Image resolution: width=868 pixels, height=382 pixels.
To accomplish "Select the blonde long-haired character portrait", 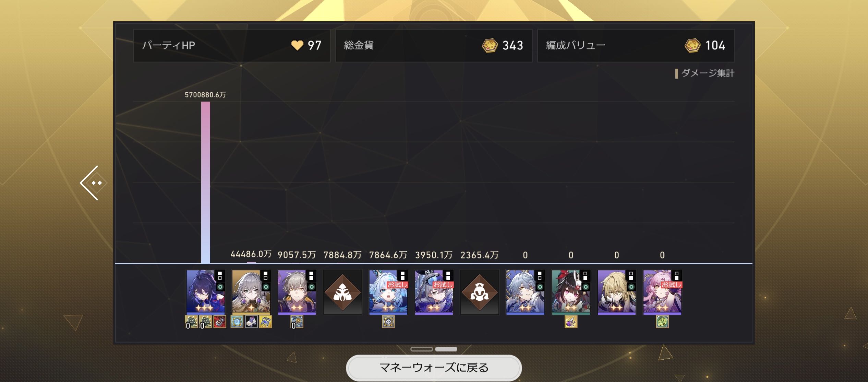I will click(617, 292).
